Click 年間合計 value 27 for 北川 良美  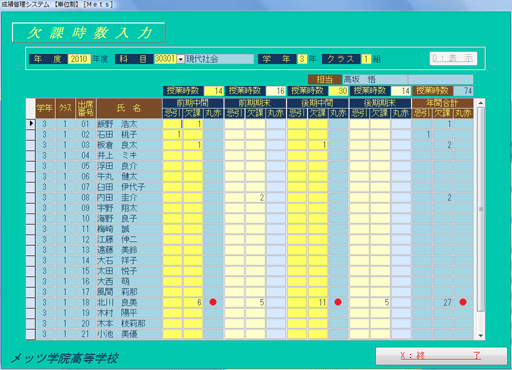coord(443,302)
